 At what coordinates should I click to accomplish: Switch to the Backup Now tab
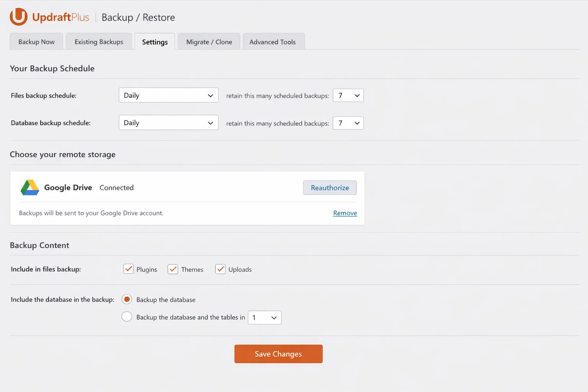pyautogui.click(x=36, y=42)
